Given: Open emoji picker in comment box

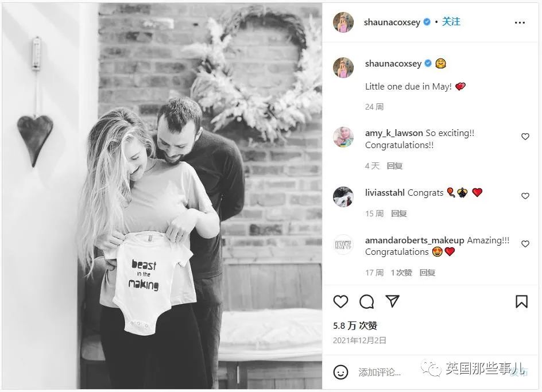Looking at the screenshot, I should point(340,372).
